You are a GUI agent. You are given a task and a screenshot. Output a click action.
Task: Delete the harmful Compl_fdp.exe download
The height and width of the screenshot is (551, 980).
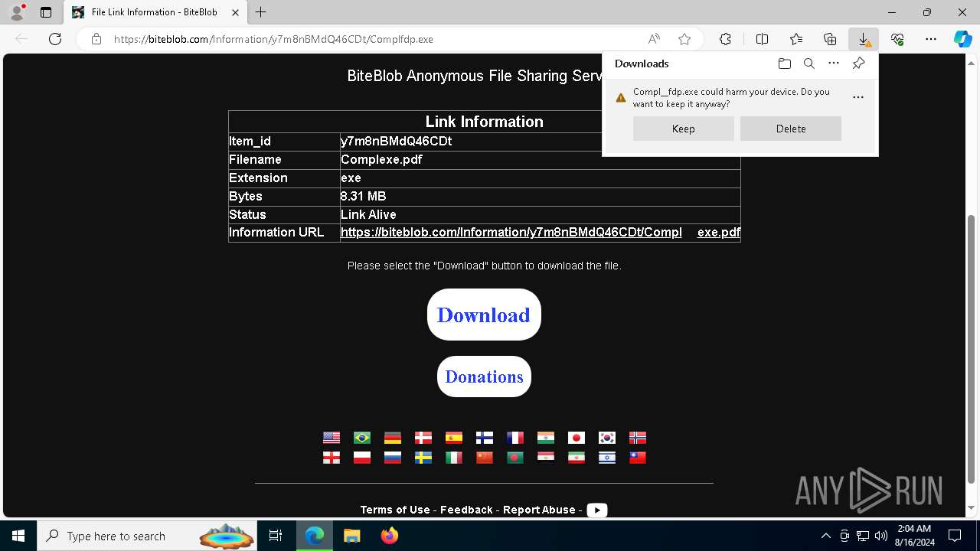click(x=791, y=129)
